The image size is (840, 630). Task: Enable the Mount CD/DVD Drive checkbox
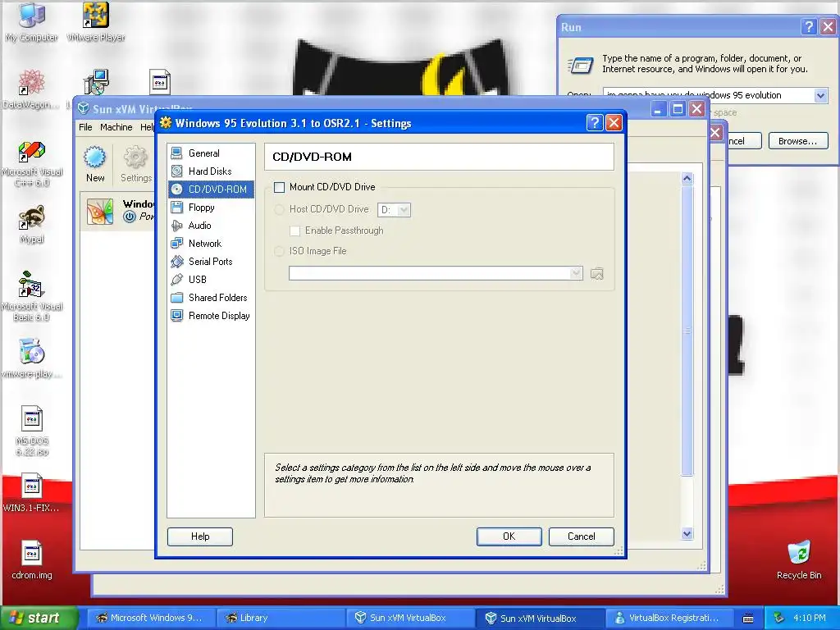[x=279, y=187]
